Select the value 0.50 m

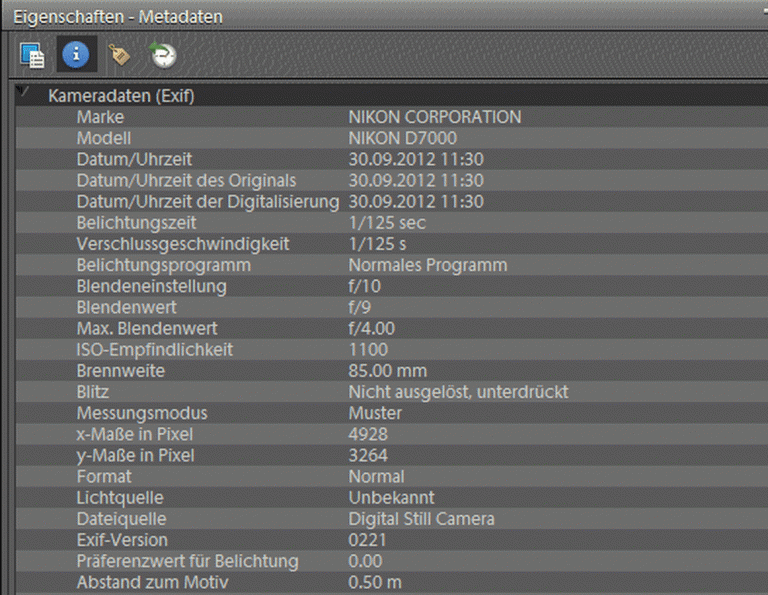375,582
